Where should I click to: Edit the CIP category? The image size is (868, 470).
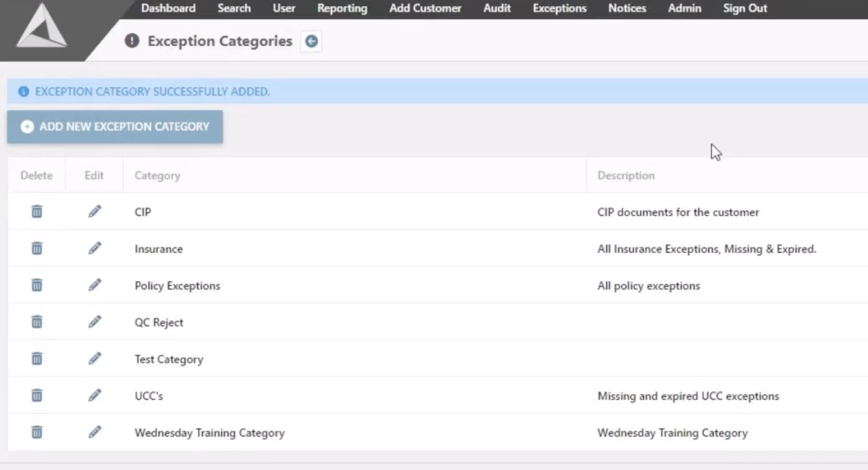[95, 211]
